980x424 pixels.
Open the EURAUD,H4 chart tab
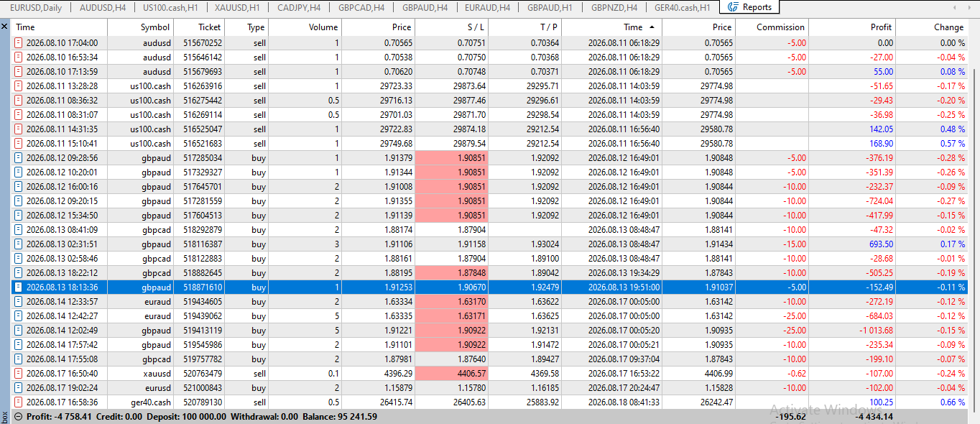point(488,7)
